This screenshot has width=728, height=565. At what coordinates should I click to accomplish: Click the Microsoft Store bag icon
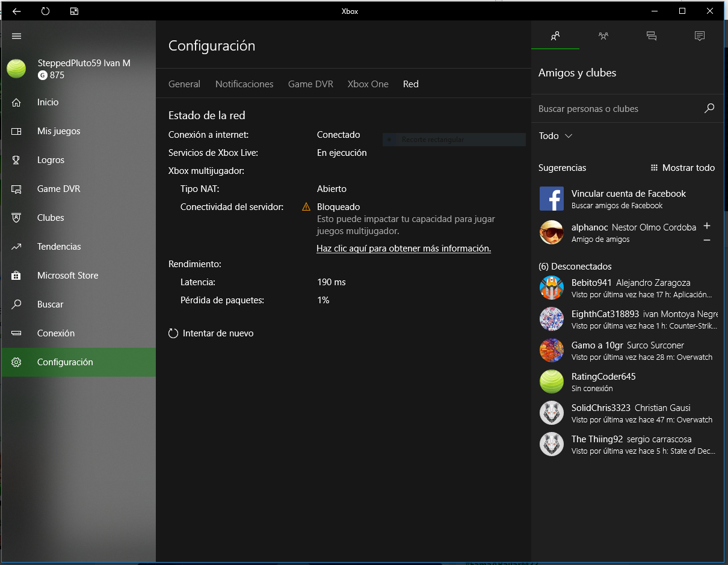16,276
